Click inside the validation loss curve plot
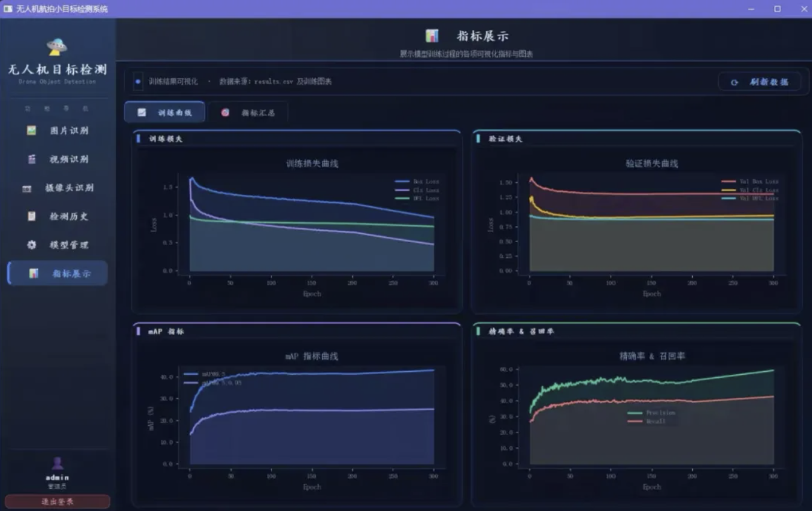The height and width of the screenshot is (511, 812). tap(652, 224)
